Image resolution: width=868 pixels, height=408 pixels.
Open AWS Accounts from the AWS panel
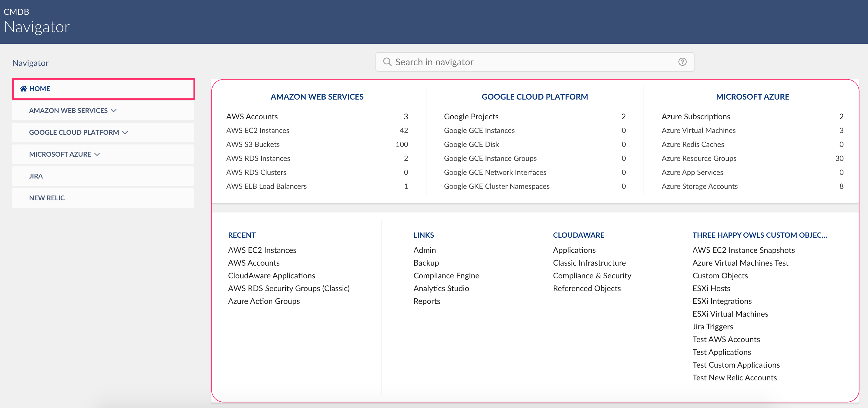[252, 116]
